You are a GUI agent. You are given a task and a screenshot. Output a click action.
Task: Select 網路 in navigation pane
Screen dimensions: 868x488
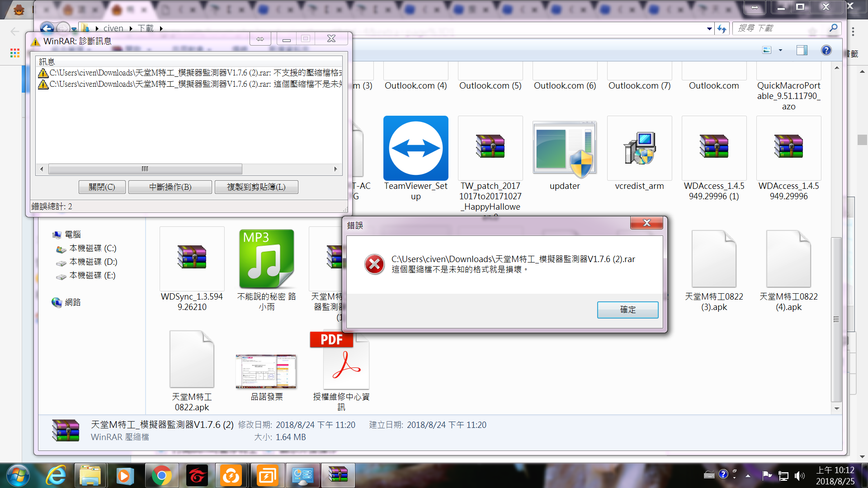[x=72, y=302]
